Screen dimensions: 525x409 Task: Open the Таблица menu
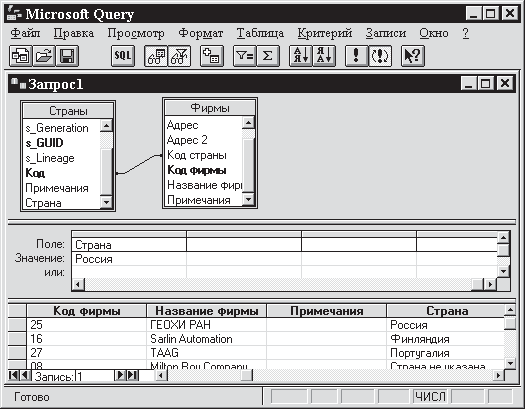260,33
